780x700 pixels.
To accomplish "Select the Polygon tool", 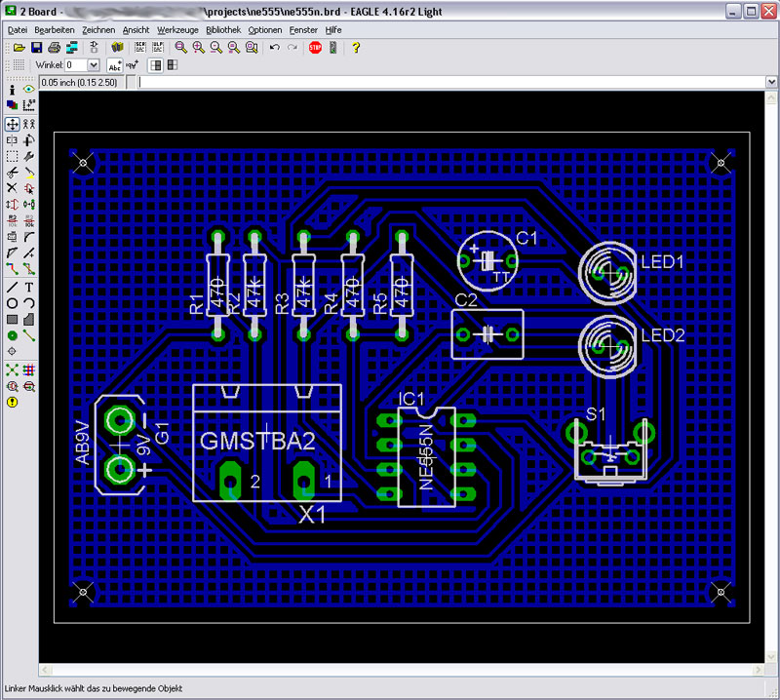I will [x=29, y=320].
